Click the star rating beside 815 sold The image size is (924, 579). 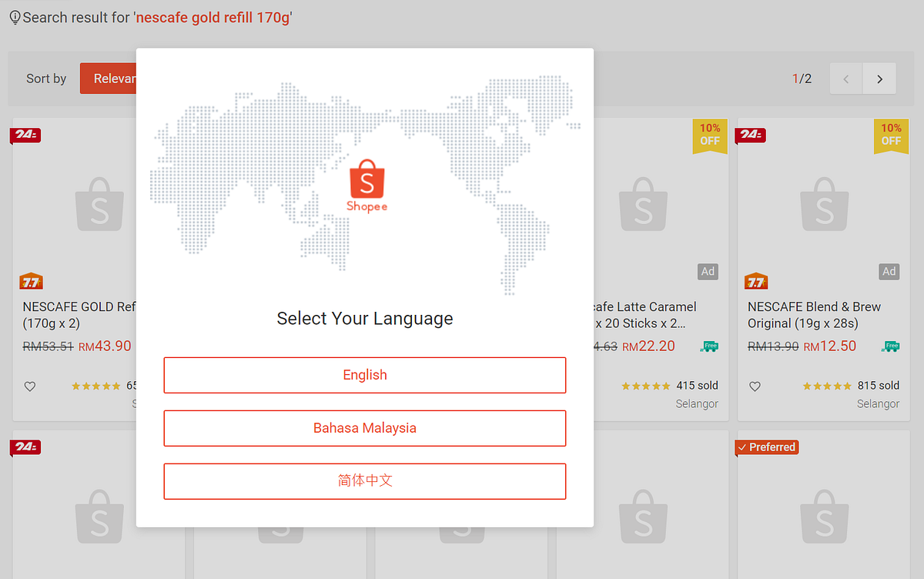pyautogui.click(x=827, y=386)
